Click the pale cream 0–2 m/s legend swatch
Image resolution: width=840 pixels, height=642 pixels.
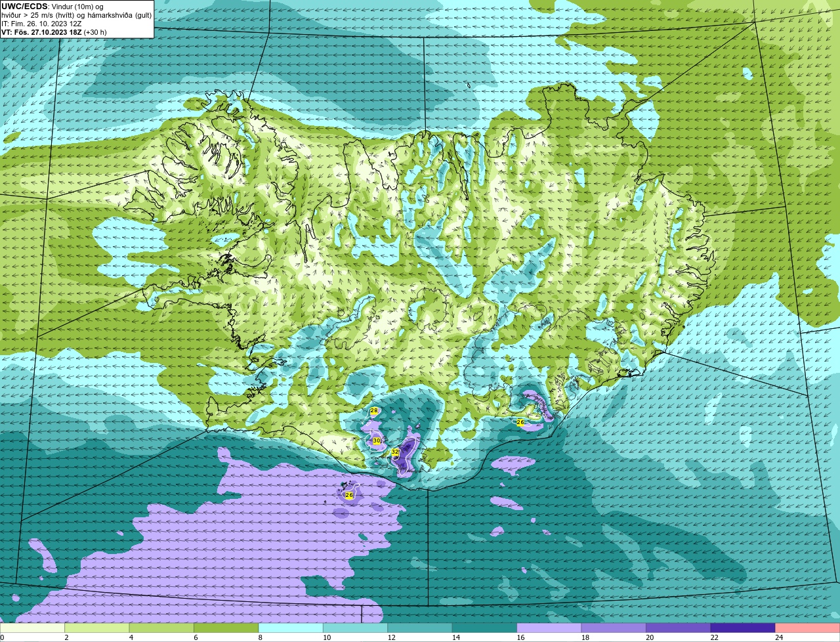point(33,628)
